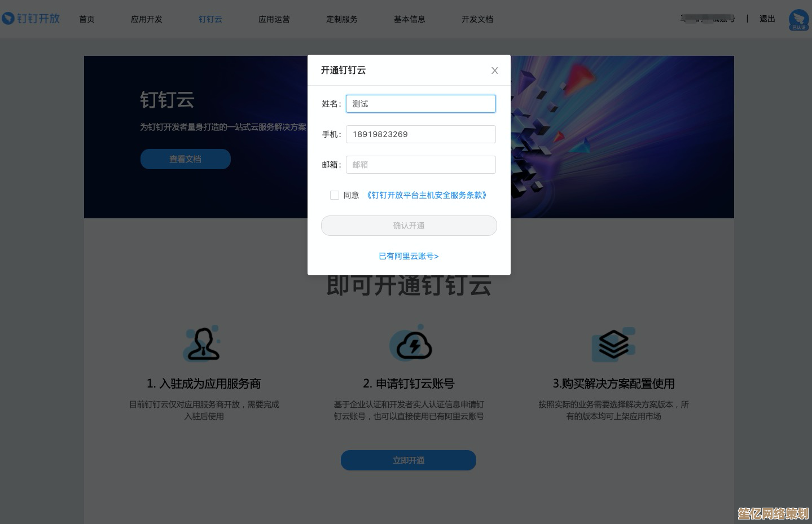Focus the 邮箱 input field
This screenshot has width=812, height=524.
[x=421, y=165]
